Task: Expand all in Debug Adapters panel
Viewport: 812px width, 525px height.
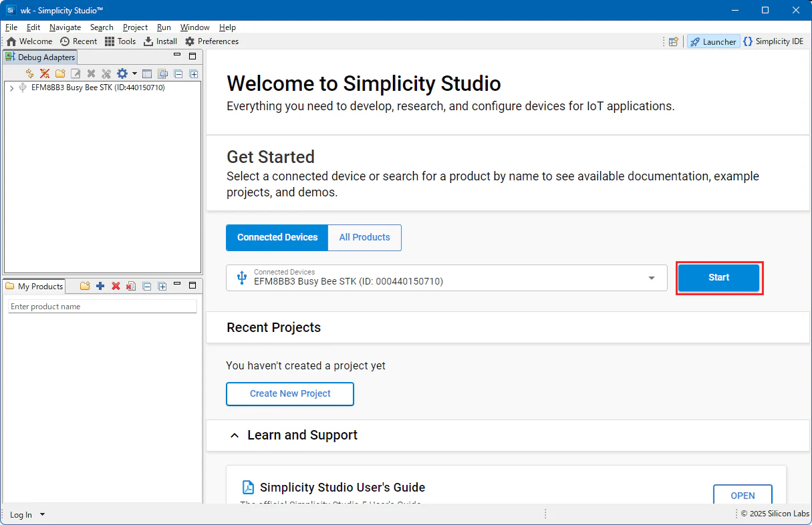Action: point(193,73)
